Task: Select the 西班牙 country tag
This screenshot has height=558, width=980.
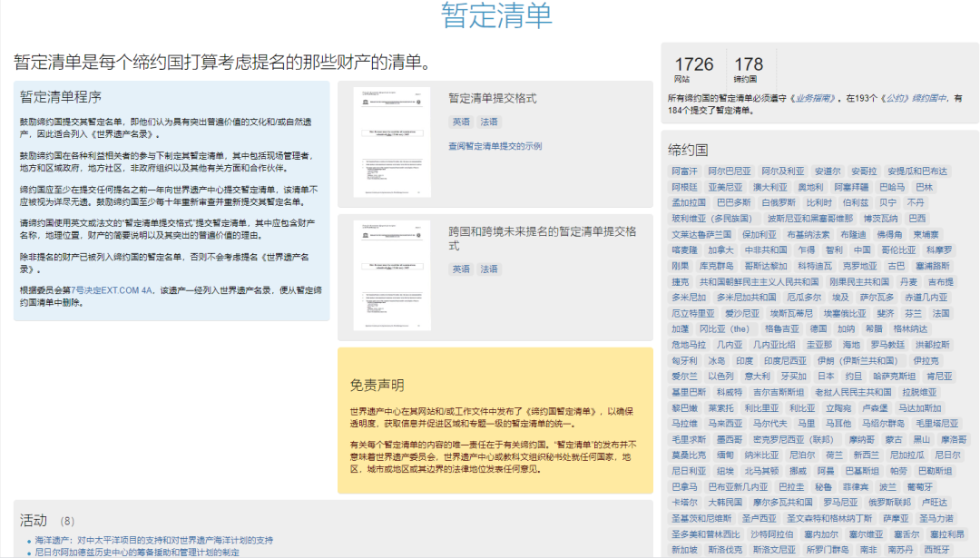Action: click(x=936, y=550)
